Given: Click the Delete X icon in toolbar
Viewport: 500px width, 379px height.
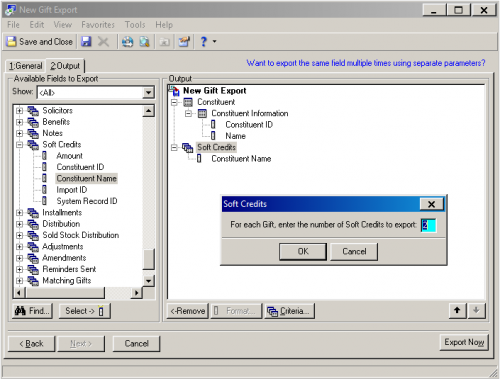Looking at the screenshot, I should click(103, 42).
